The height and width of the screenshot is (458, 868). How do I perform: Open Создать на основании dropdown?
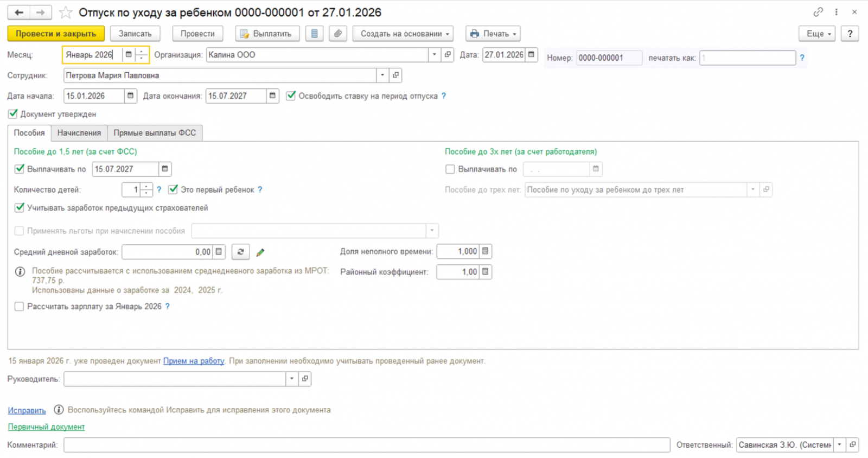click(x=403, y=34)
